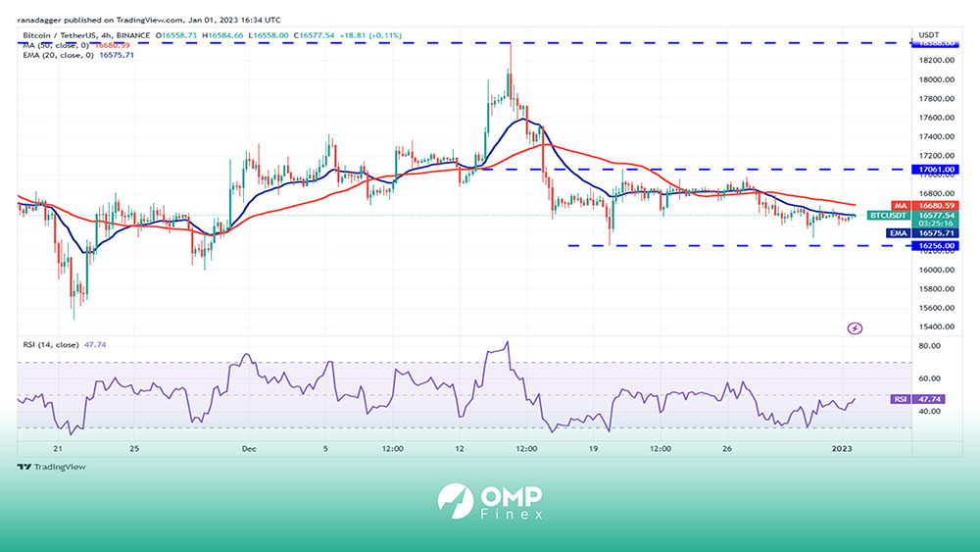Click the 80.00 RSI axis value
980x552 pixels.
[x=929, y=346]
